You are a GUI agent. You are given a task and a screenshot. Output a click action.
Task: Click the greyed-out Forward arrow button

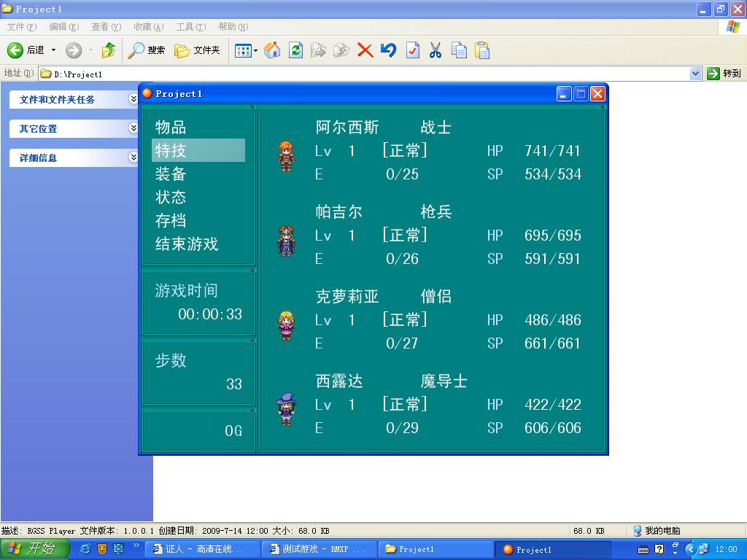point(74,50)
